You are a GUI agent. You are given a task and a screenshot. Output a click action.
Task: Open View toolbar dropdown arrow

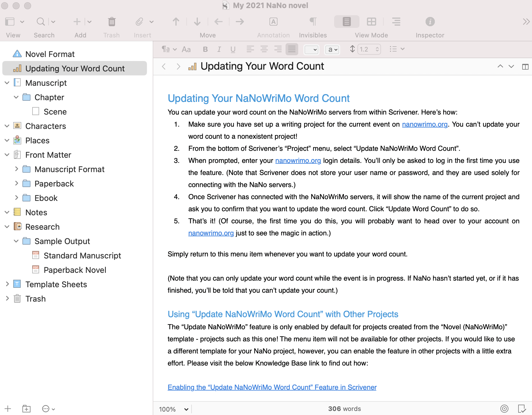pos(22,22)
